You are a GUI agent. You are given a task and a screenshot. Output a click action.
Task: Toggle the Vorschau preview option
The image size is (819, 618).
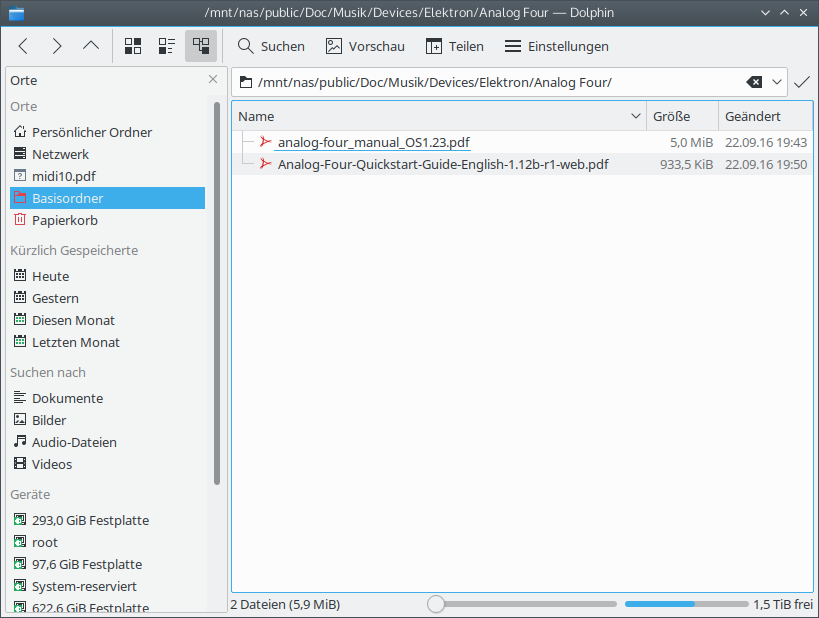(x=365, y=46)
